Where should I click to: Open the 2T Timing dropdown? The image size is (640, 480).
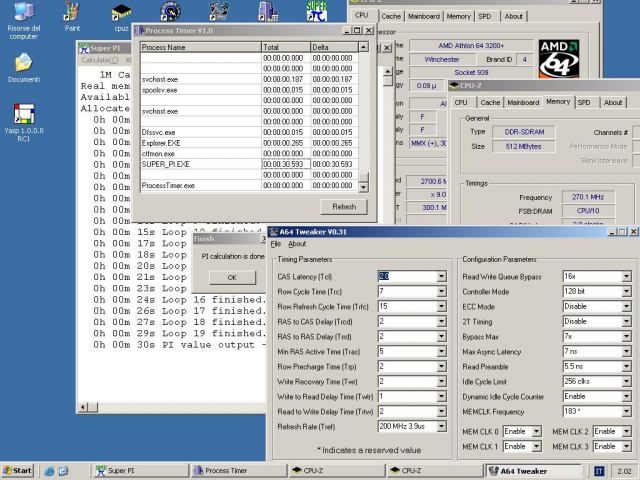[627, 322]
